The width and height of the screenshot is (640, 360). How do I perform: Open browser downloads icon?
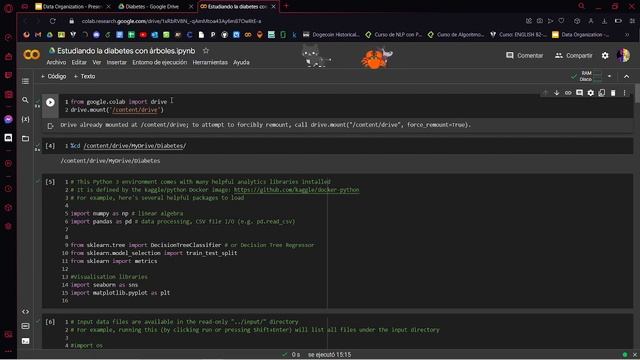click(604, 21)
